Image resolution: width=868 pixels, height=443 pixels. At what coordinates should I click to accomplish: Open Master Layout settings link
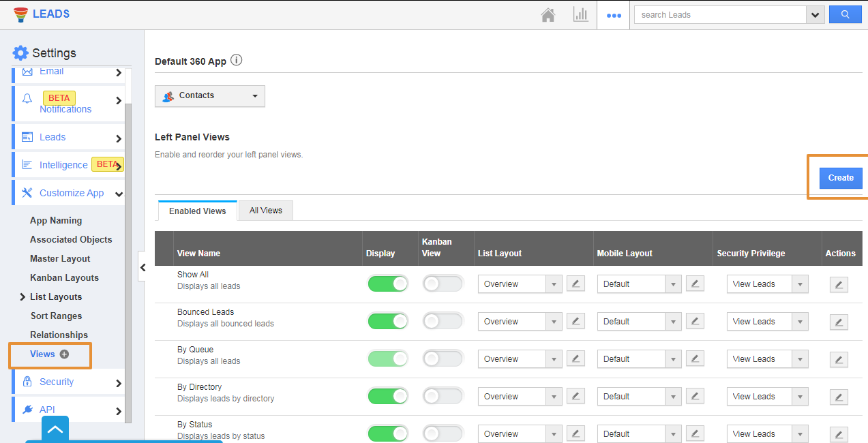tap(60, 258)
